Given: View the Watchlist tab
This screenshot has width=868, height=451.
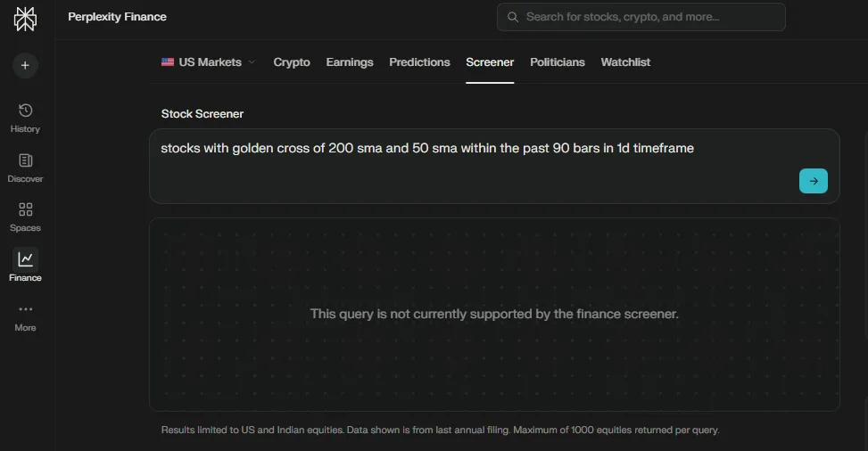Looking at the screenshot, I should coord(625,62).
